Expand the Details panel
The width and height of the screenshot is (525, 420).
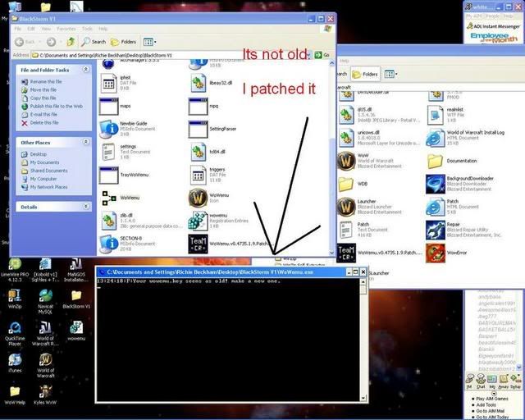[x=87, y=207]
